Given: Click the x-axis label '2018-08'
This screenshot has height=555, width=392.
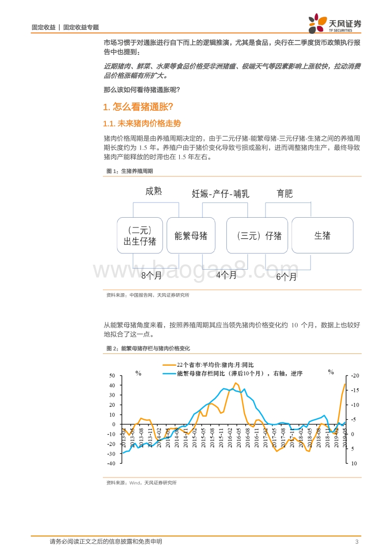Looking at the screenshot, I should [318, 438].
